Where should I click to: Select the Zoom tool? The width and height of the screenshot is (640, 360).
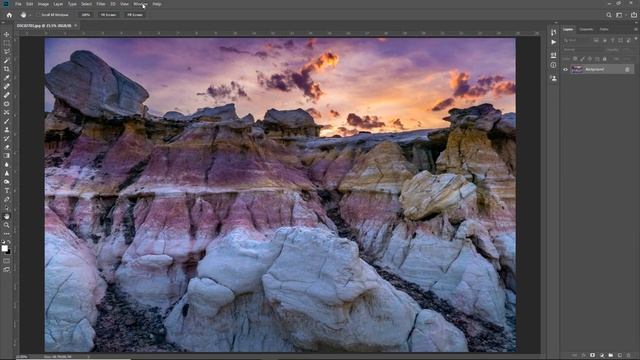[7, 225]
